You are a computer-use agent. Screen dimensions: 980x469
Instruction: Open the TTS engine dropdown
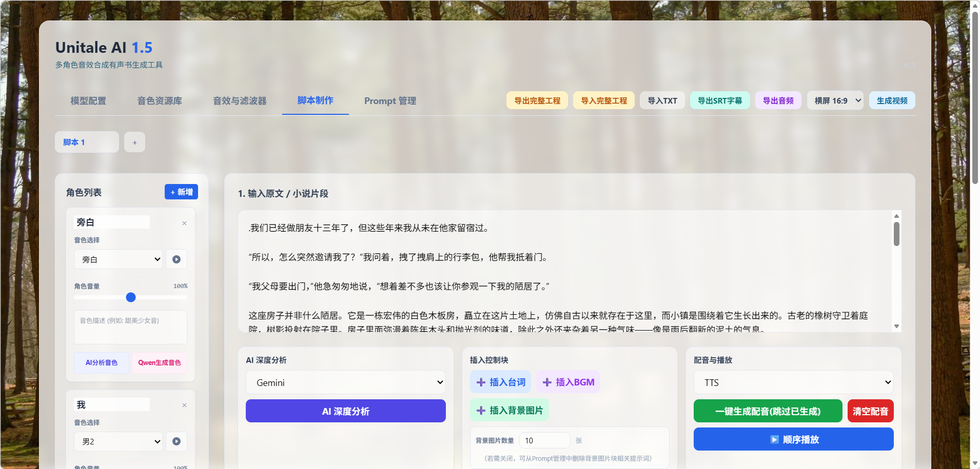tap(794, 382)
